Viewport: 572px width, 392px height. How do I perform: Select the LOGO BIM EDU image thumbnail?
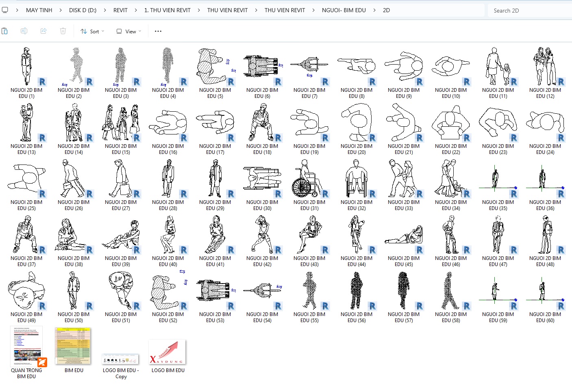tap(167, 352)
